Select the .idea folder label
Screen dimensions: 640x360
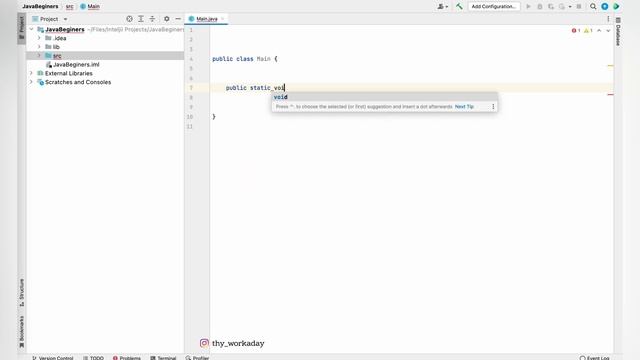pos(60,38)
